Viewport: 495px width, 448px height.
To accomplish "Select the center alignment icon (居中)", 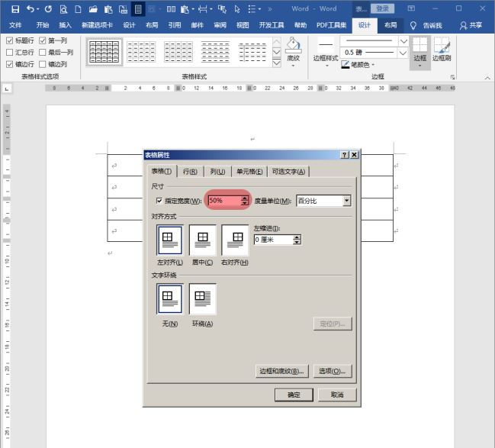I will pos(202,240).
